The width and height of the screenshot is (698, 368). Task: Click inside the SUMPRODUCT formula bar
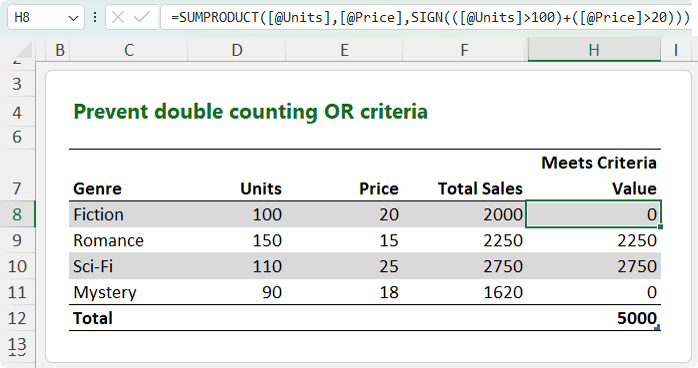pos(426,18)
